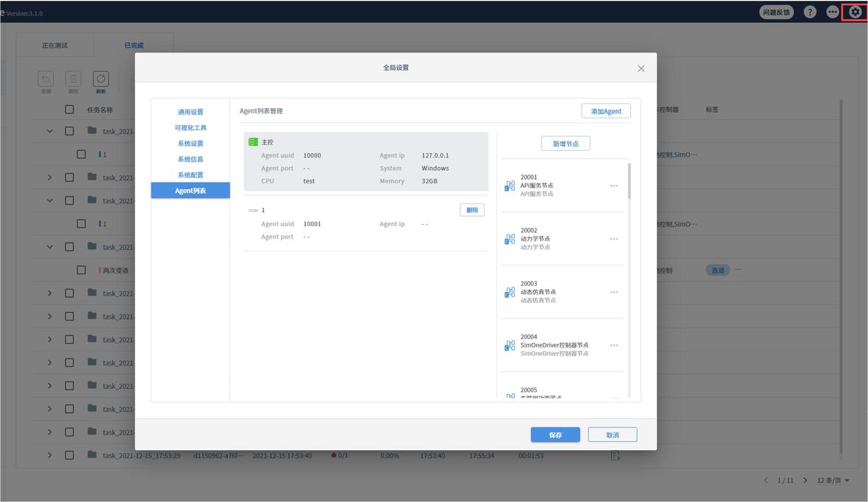This screenshot has width=868, height=502.
Task: Open report icon on task_2021-12-15_17:53:29 row
Action: pos(615,455)
